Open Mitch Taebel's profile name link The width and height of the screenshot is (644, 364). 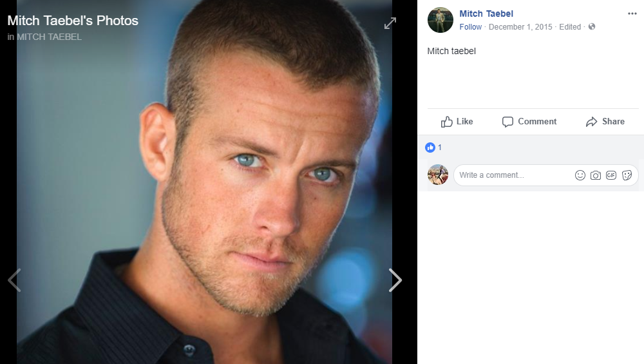(x=486, y=14)
